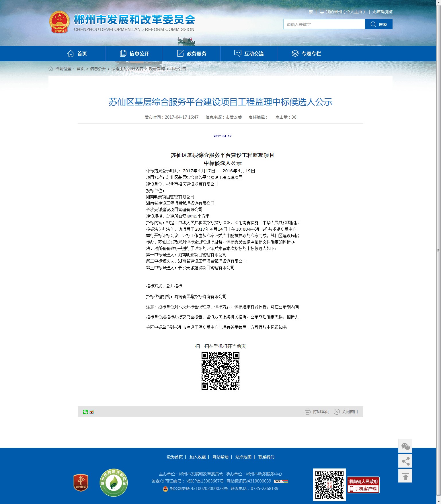
Task: Click the close window X icon
Action: pyautogui.click(x=337, y=412)
